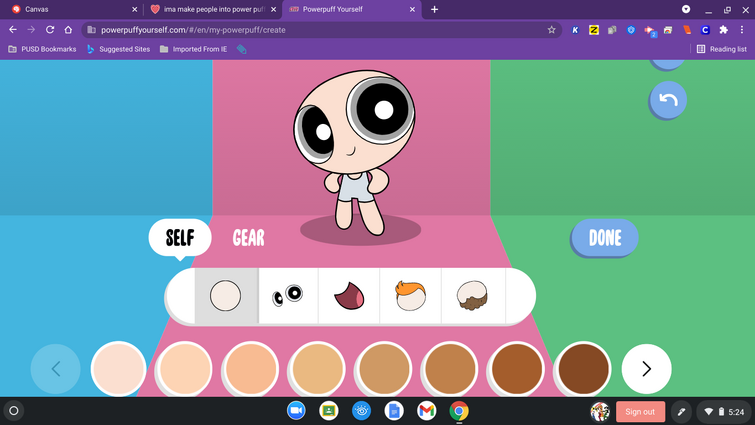This screenshot has width=755, height=425.
Task: Reload the current page
Action: (50, 30)
